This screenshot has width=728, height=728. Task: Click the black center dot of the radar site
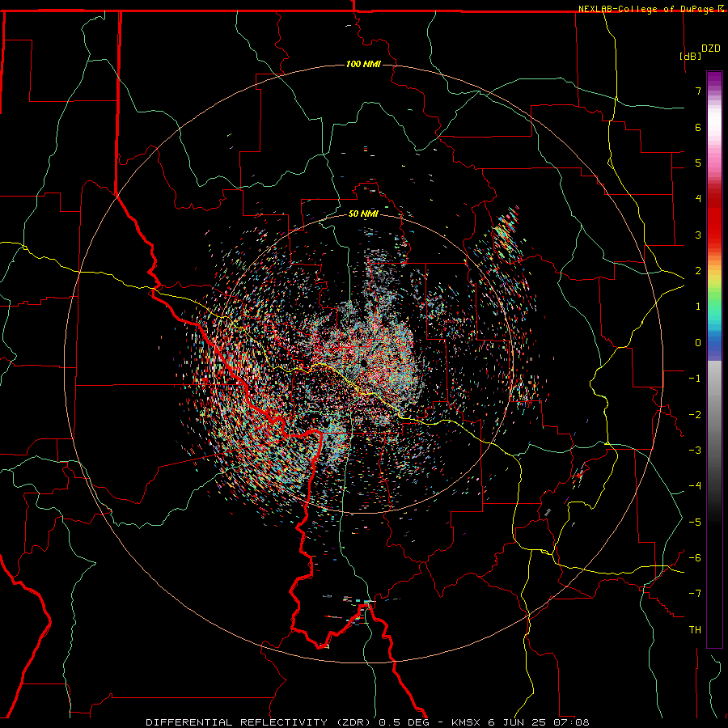coord(363,362)
